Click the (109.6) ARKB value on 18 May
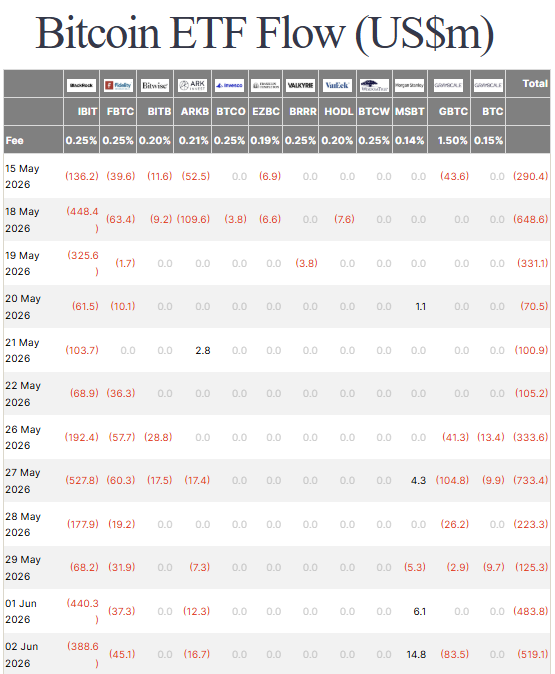This screenshot has height=674, width=555. (193, 219)
